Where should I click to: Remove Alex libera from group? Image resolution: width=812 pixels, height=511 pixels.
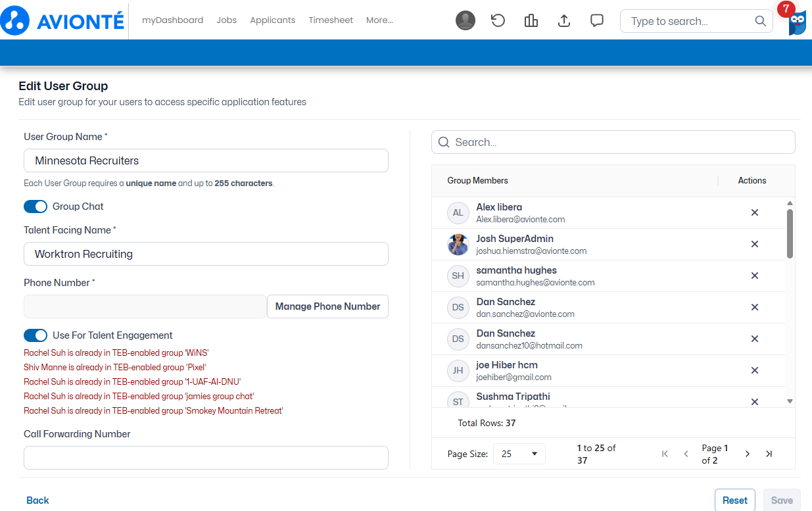755,212
